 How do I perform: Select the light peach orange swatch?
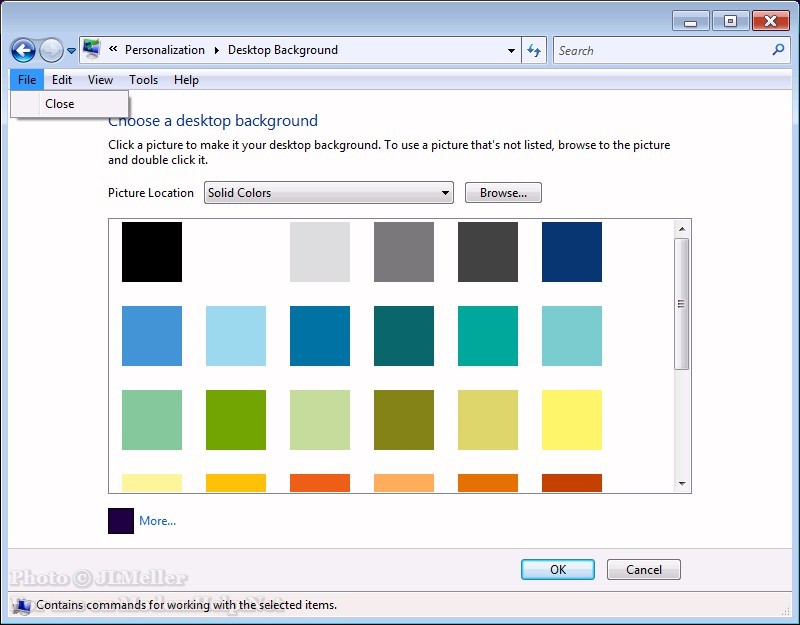[x=404, y=483]
